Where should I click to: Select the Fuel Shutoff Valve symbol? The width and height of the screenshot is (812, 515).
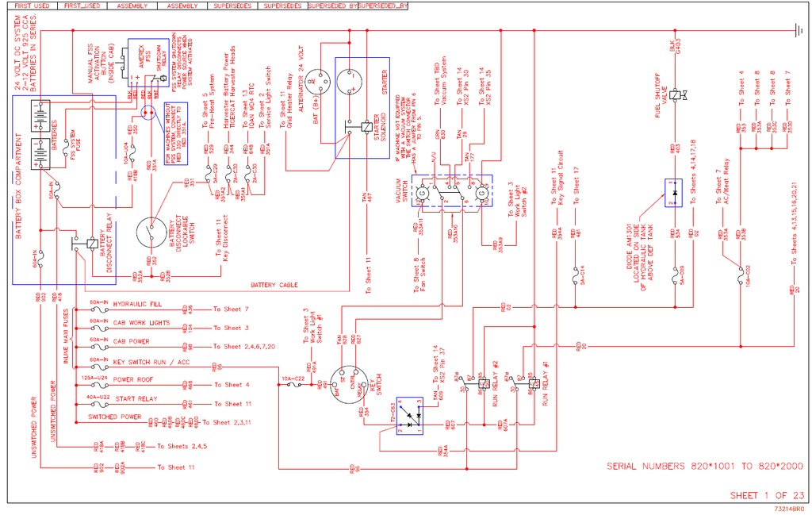click(676, 95)
